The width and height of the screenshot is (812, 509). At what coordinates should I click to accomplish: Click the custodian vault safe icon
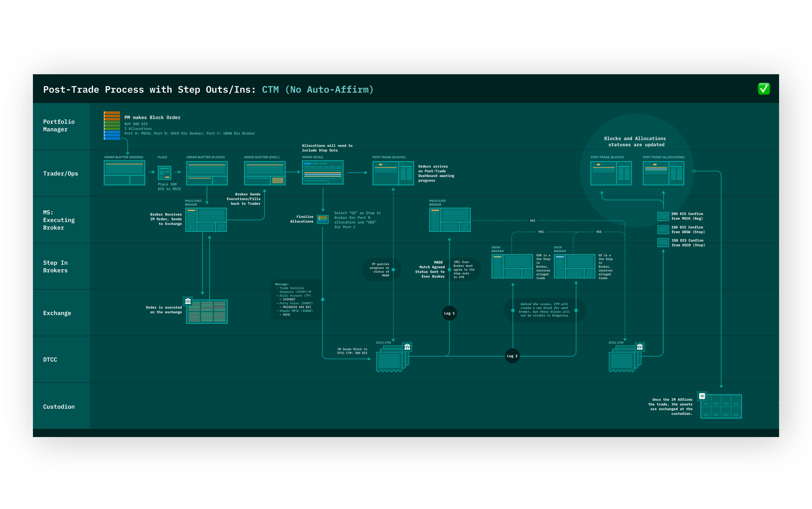coord(702,396)
